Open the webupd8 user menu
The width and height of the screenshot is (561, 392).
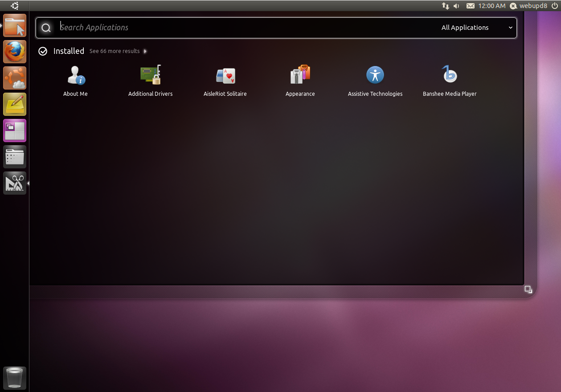[528, 6]
